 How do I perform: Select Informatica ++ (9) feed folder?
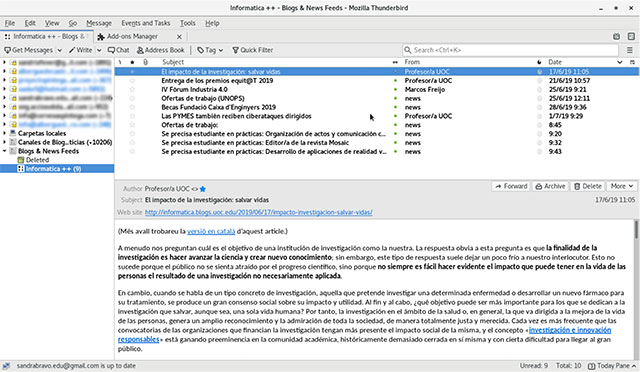(57, 169)
